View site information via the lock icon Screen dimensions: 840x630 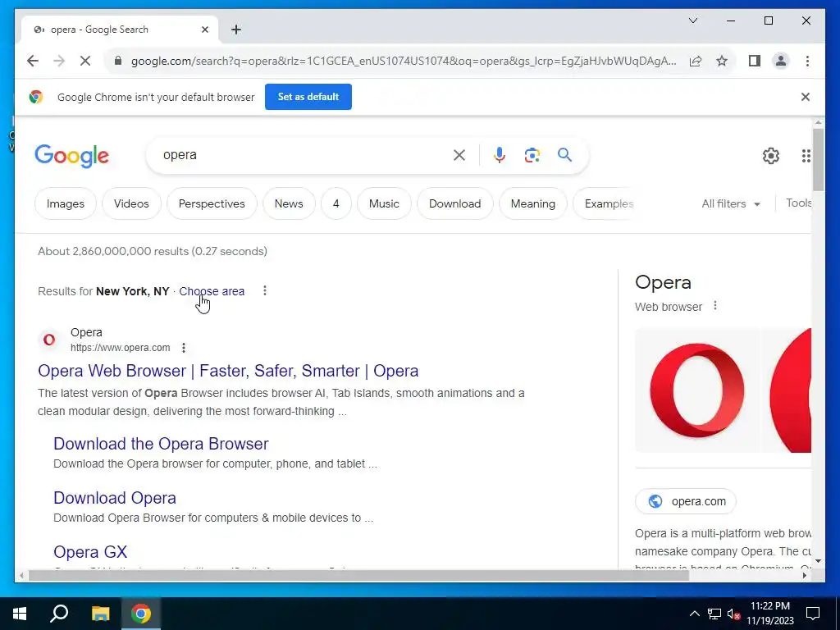[118, 61]
